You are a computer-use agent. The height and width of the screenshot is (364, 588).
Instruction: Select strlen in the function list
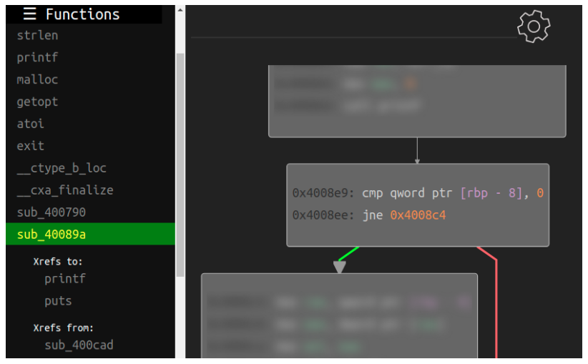[x=37, y=35]
